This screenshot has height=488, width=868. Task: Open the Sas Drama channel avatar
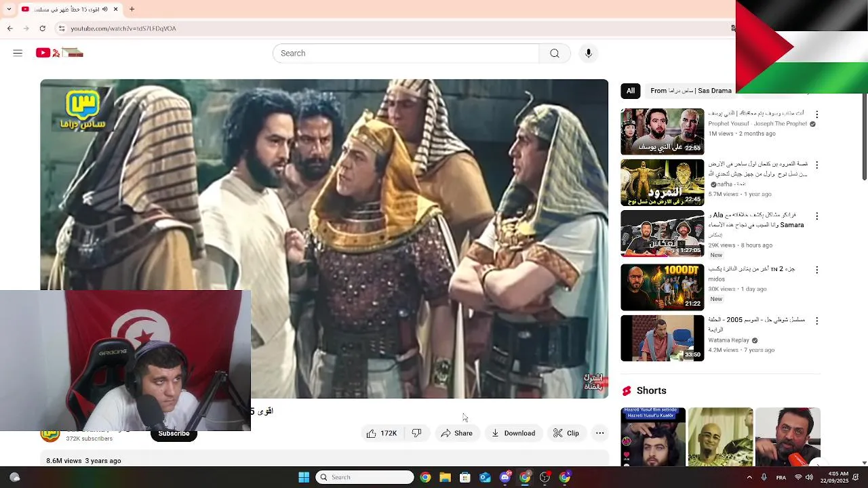coord(50,436)
